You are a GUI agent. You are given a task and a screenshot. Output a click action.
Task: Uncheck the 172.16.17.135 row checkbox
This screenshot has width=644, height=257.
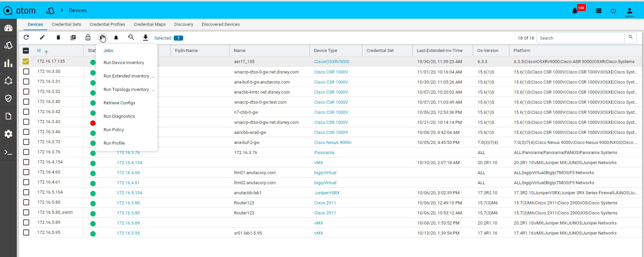(x=26, y=61)
